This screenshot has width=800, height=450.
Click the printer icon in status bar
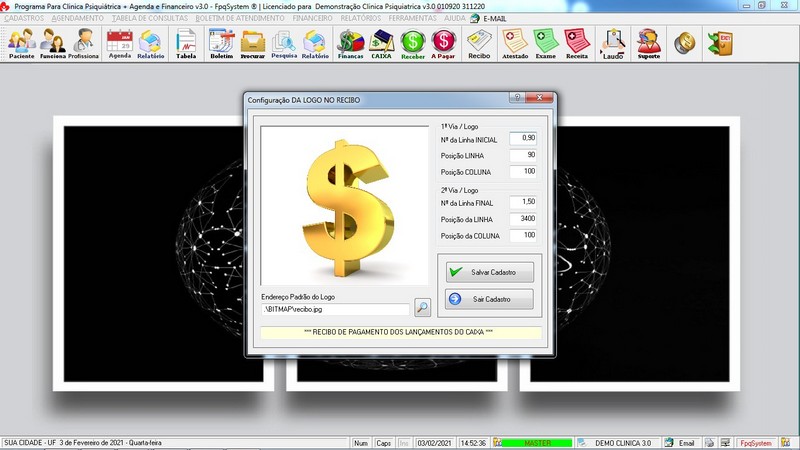709,443
